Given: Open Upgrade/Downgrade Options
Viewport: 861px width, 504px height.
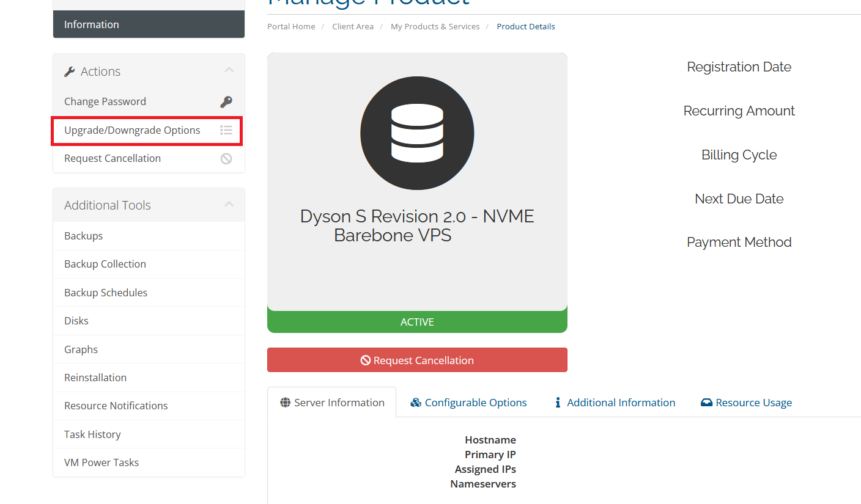Looking at the screenshot, I should point(149,130).
